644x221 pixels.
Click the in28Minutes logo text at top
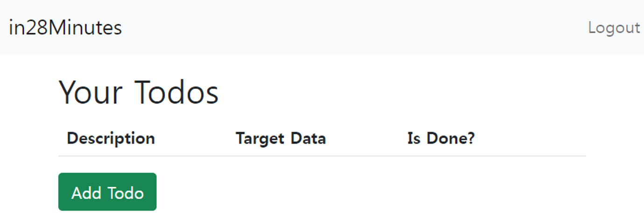[65, 28]
